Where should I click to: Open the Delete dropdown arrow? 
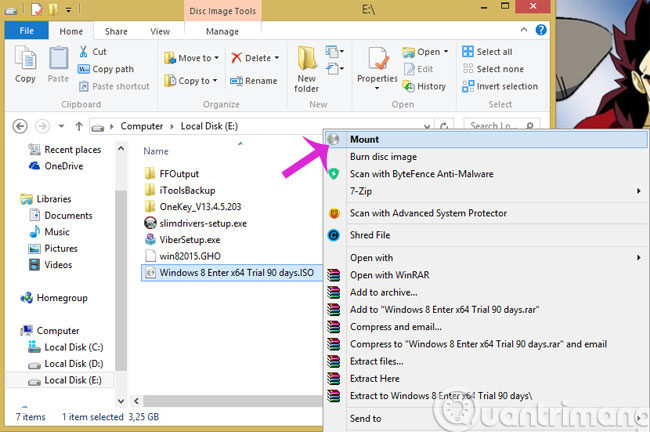pos(276,58)
